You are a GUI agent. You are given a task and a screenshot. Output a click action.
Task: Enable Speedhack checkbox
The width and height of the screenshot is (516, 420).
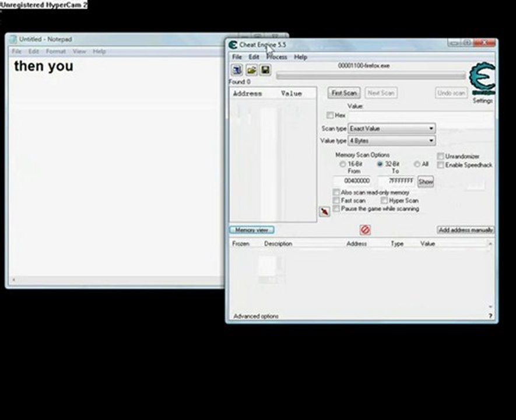click(x=440, y=165)
